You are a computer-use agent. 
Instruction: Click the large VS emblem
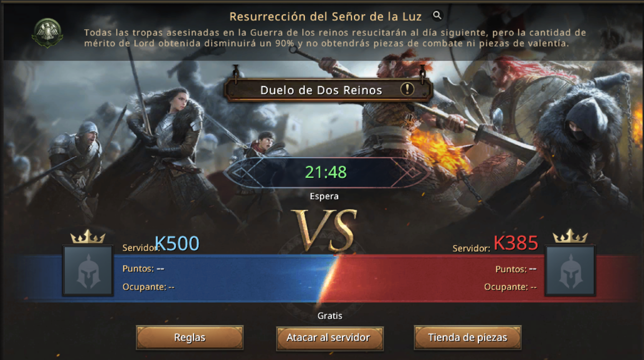326,230
